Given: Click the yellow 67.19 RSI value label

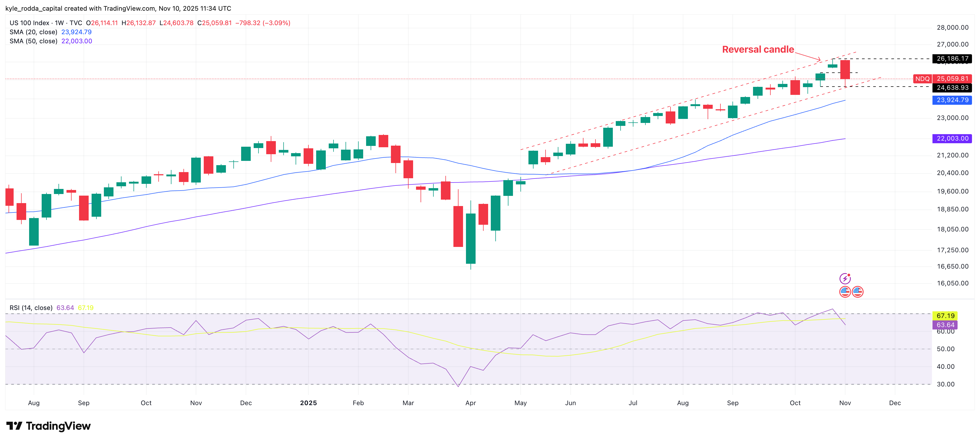Looking at the screenshot, I should point(945,316).
